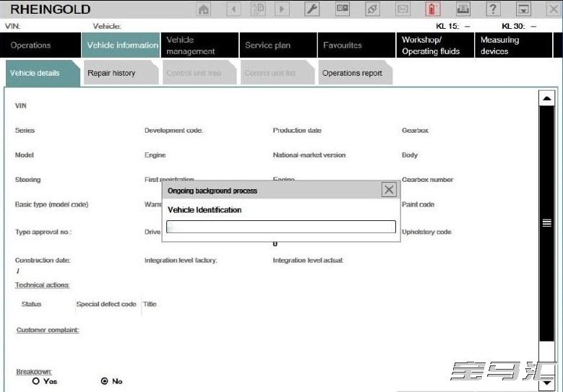
Task: Click the Development code label
Action: pos(173,130)
